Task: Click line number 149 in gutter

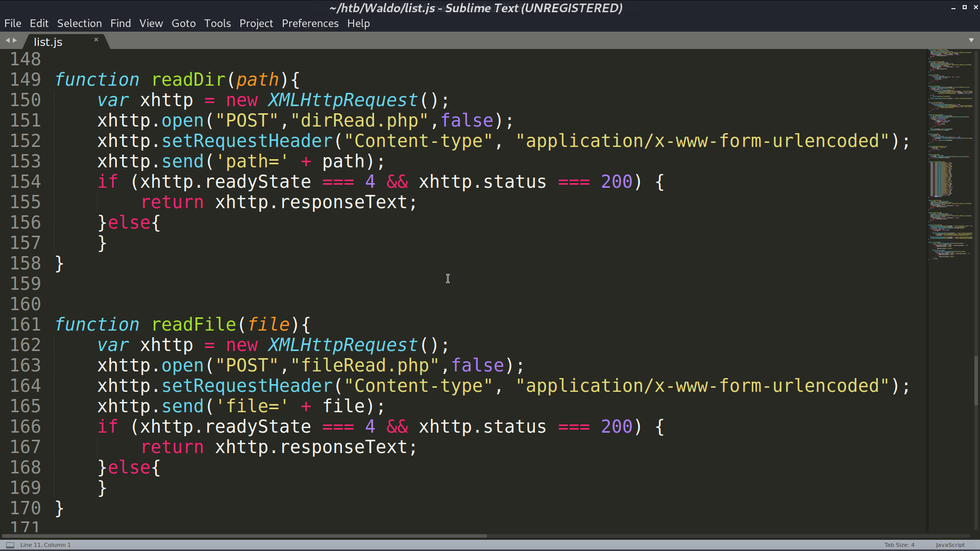Action: (26, 80)
